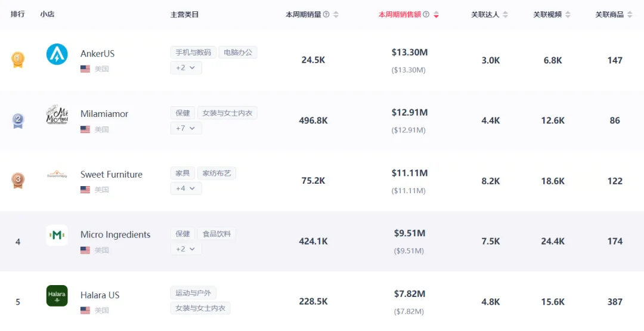The image size is (644, 331).
Task: Toggle the 本周期销售额 sort arrows
Action: click(436, 14)
